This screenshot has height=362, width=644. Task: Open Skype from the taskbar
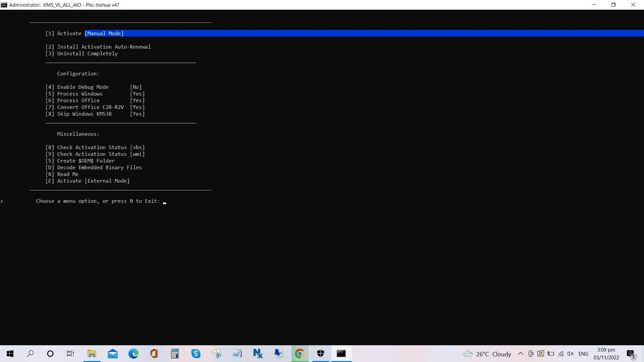pos(196,354)
